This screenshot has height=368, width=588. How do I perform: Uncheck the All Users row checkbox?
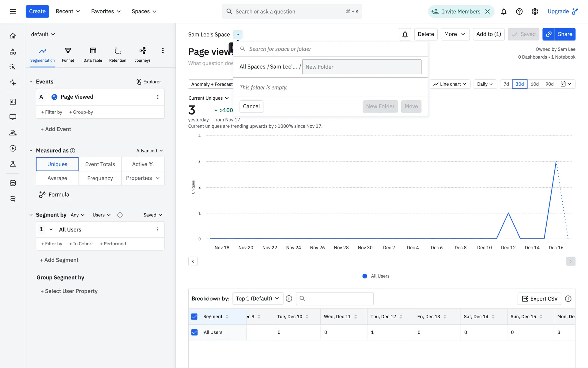[x=194, y=332]
